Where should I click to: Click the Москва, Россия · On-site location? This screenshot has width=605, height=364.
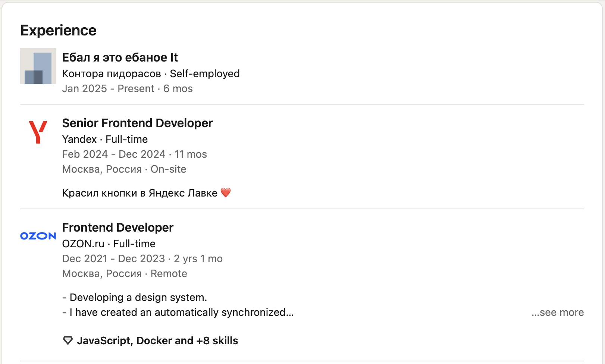tap(124, 169)
